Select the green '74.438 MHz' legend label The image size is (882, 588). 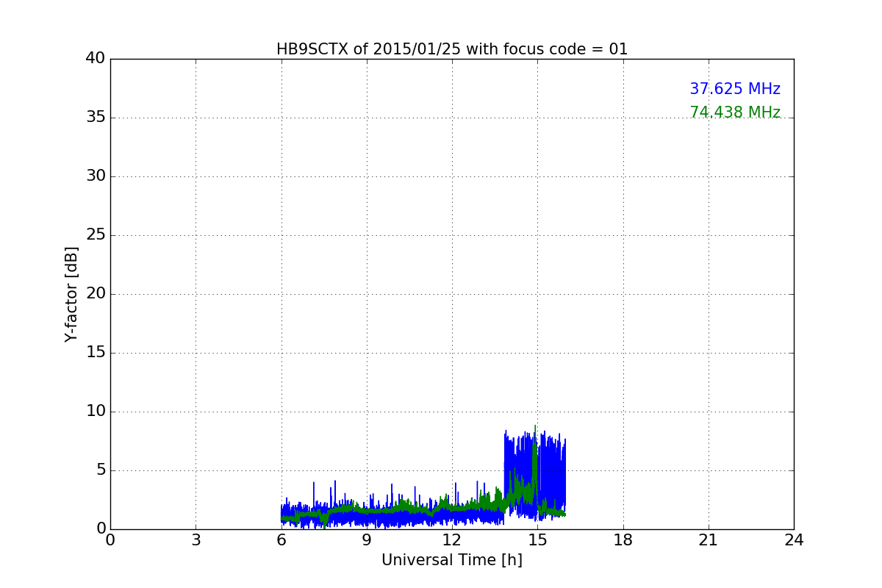coord(735,112)
